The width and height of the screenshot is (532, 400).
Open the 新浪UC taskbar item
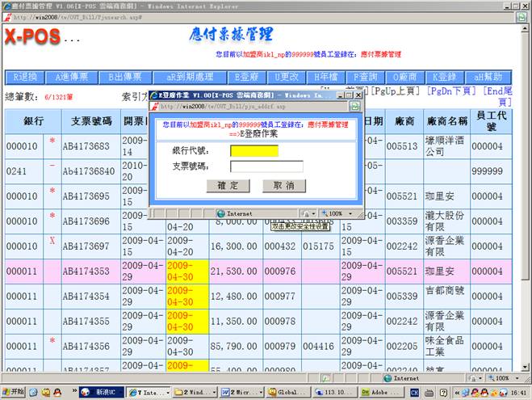[101, 391]
